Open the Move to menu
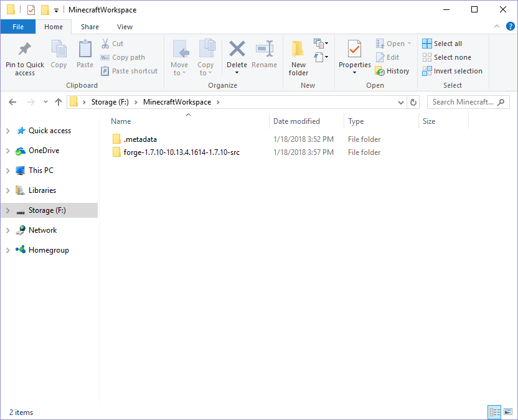This screenshot has width=518, height=420. point(179,58)
